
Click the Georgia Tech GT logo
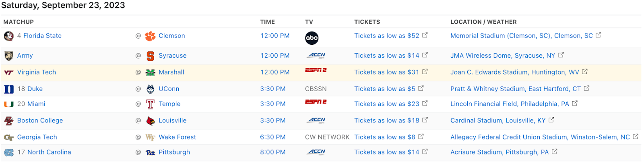[x=8, y=137]
